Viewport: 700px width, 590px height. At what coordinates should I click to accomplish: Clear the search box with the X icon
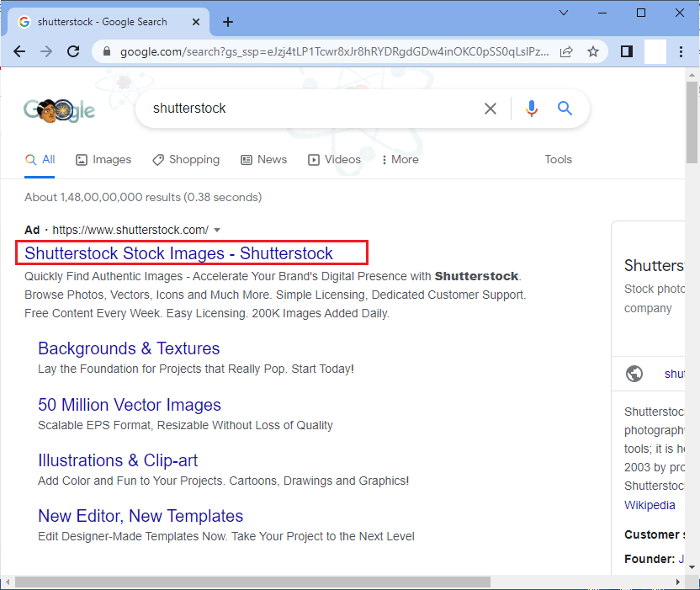click(491, 108)
